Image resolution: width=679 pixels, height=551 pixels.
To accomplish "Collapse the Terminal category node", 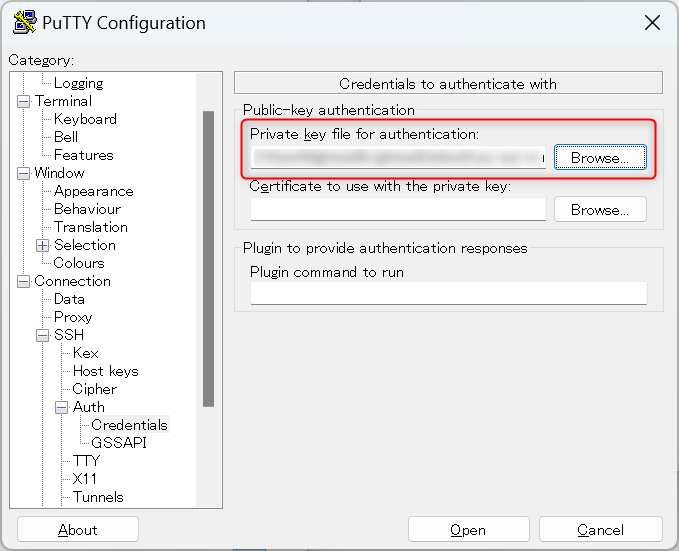I will (23, 102).
